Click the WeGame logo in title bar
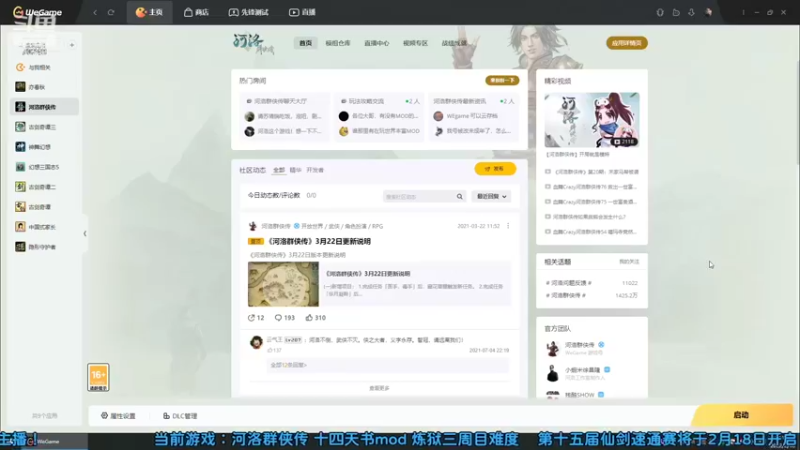 pyautogui.click(x=37, y=12)
